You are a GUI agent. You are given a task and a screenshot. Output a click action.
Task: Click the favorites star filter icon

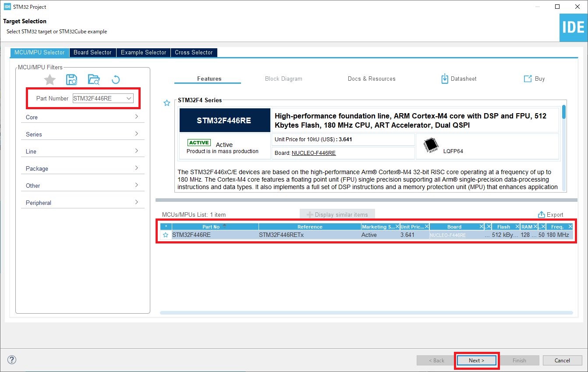[50, 79]
